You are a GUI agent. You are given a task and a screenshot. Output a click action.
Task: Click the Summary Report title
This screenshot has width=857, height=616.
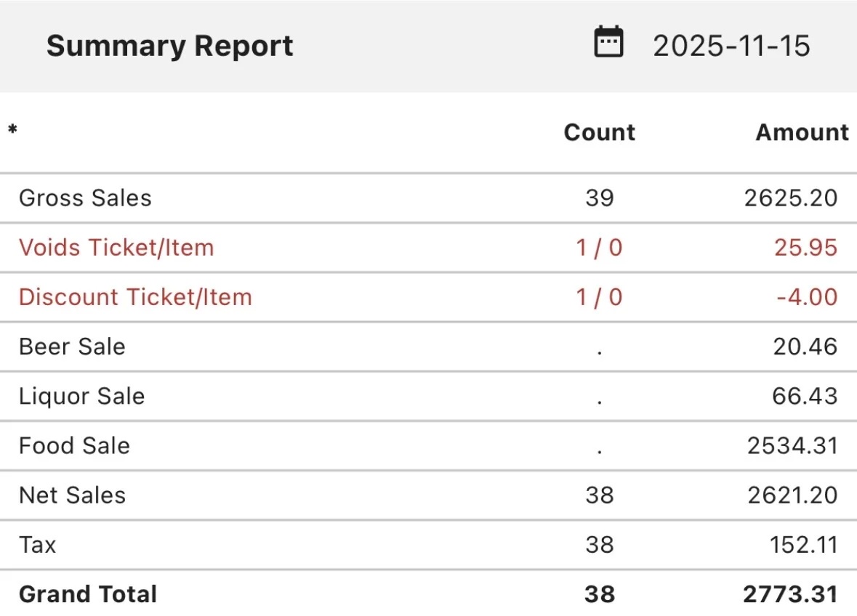[x=169, y=46]
